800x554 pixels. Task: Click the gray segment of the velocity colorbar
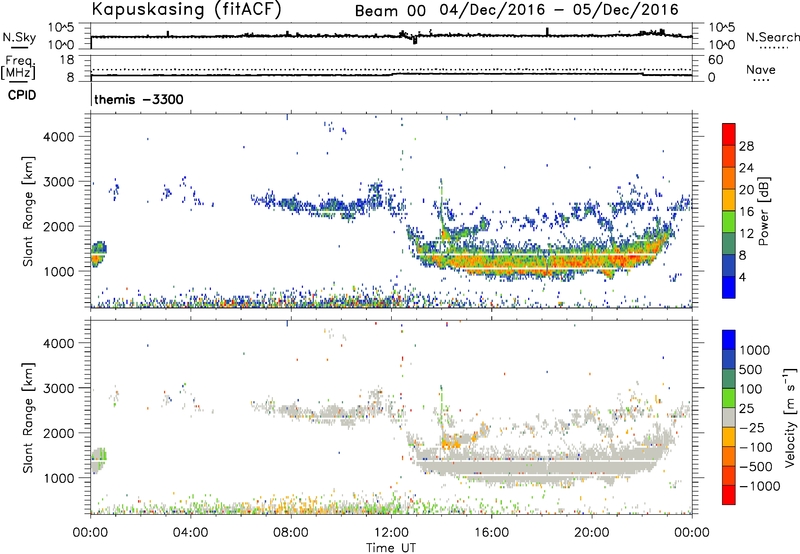[x=729, y=417]
